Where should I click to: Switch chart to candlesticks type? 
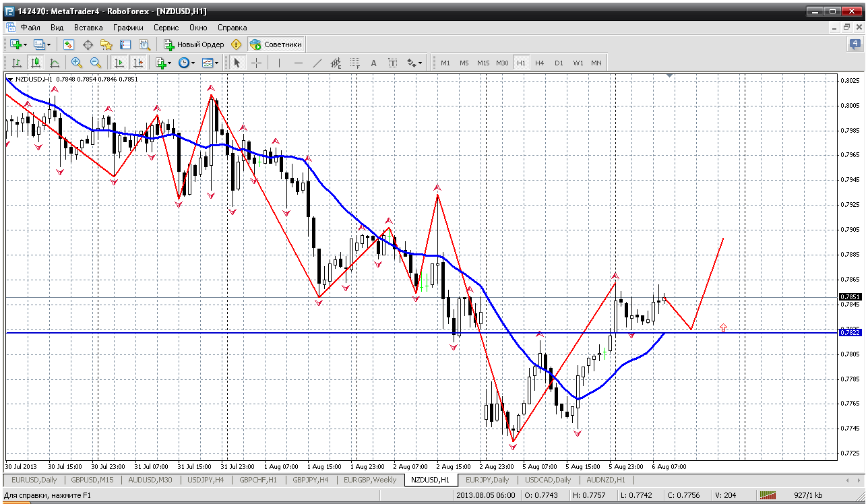click(x=35, y=63)
